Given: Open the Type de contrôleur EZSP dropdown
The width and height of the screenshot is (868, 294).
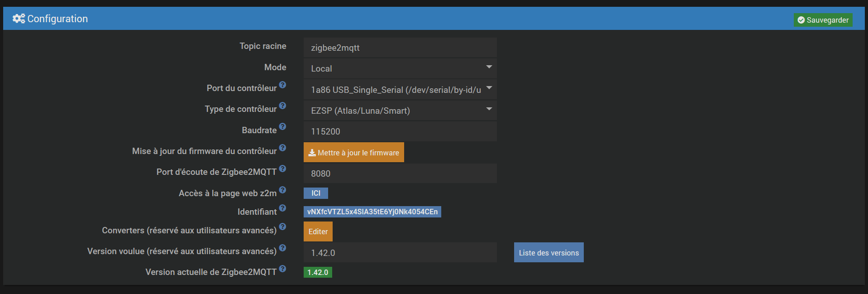Looking at the screenshot, I should coord(400,111).
